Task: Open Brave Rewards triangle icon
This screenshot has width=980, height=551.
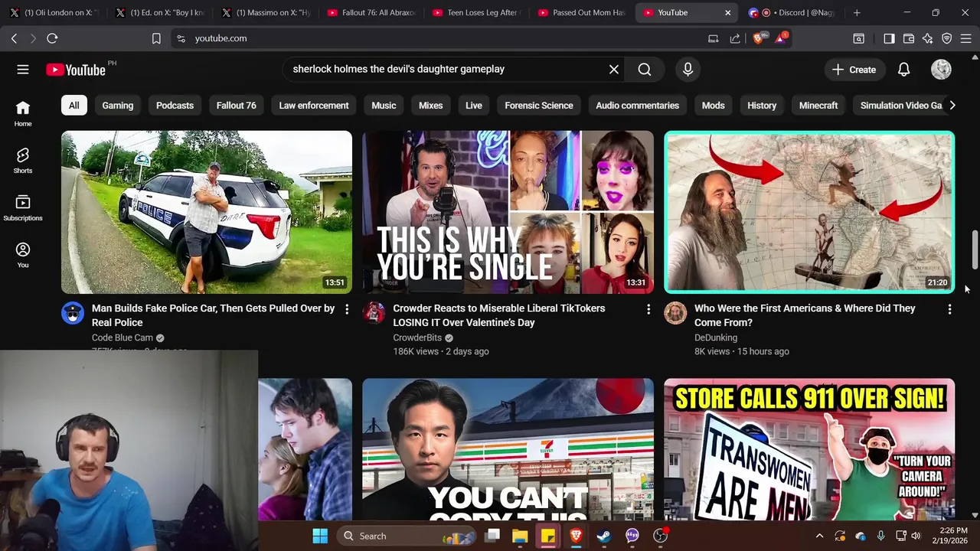Action: [781, 38]
